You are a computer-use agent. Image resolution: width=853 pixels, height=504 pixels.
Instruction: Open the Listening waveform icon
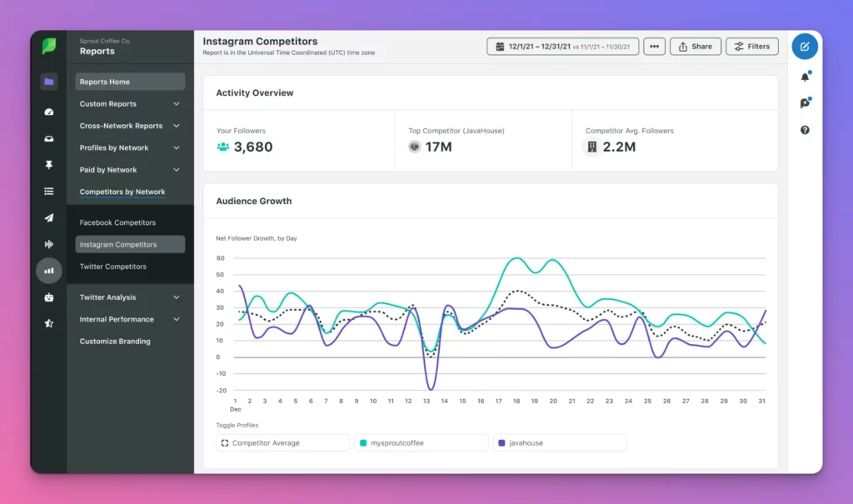click(48, 244)
